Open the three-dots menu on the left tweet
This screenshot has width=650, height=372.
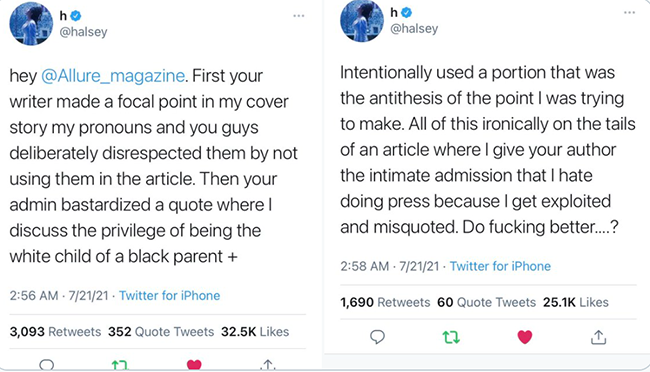pos(298,16)
